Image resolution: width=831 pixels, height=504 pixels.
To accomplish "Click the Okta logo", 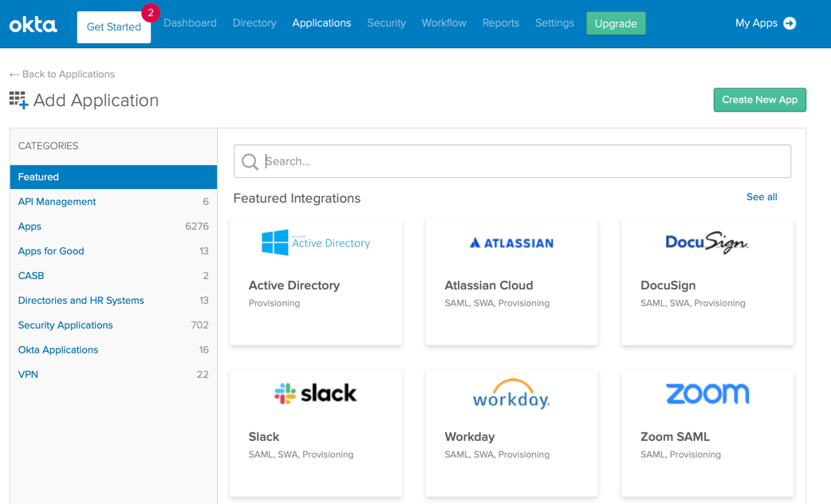I will click(x=33, y=25).
